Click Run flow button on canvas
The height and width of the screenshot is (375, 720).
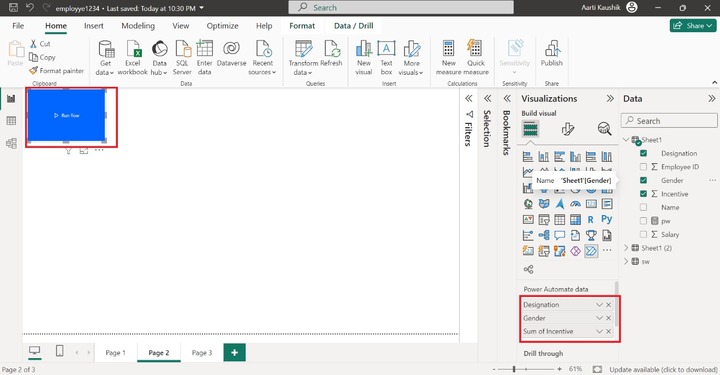(x=67, y=115)
